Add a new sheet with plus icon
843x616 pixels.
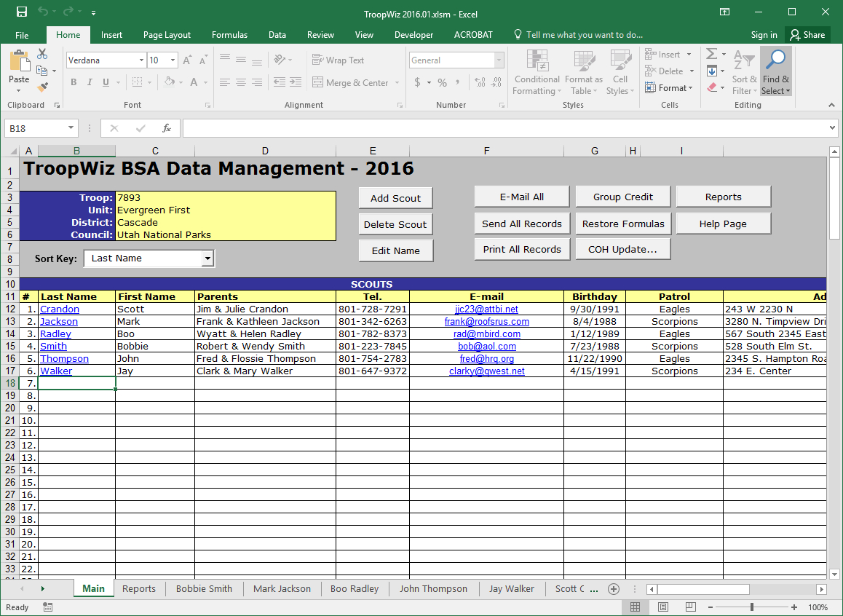pos(614,588)
